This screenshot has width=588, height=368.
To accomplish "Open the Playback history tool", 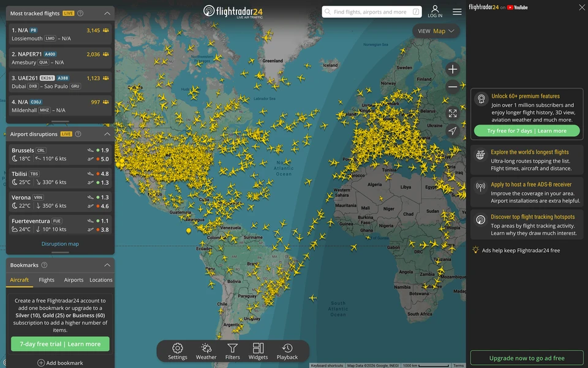I will 287,351.
